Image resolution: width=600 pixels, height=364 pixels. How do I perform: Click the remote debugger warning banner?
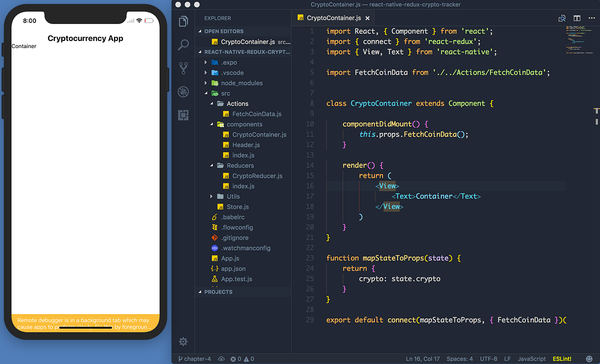[x=85, y=323]
